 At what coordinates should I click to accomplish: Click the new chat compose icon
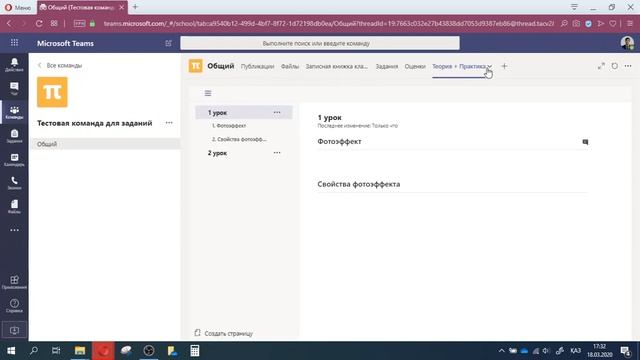(169, 43)
